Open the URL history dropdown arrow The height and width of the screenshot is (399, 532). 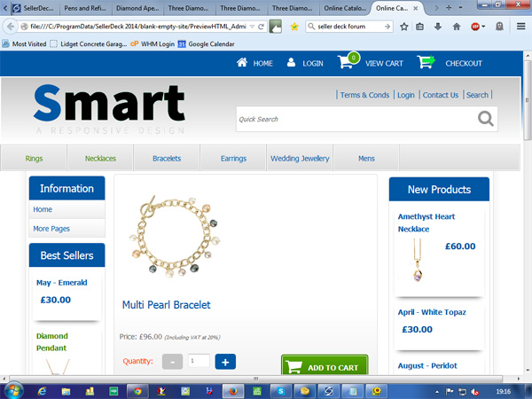point(252,27)
